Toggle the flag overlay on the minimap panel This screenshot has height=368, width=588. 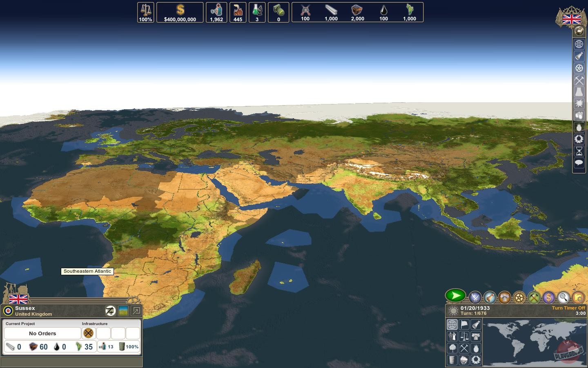coord(464,324)
